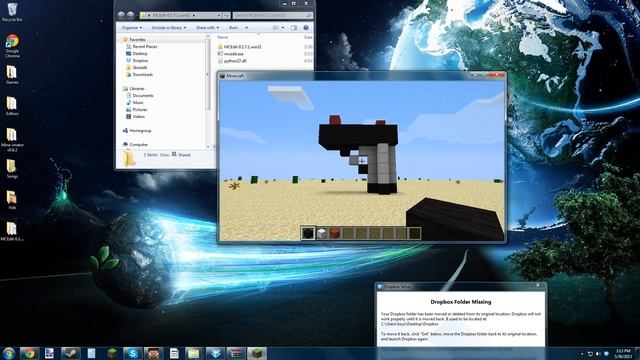This screenshot has height=360, width=640.
Task: Click the Windows Start orb
Action: [x=9, y=353]
